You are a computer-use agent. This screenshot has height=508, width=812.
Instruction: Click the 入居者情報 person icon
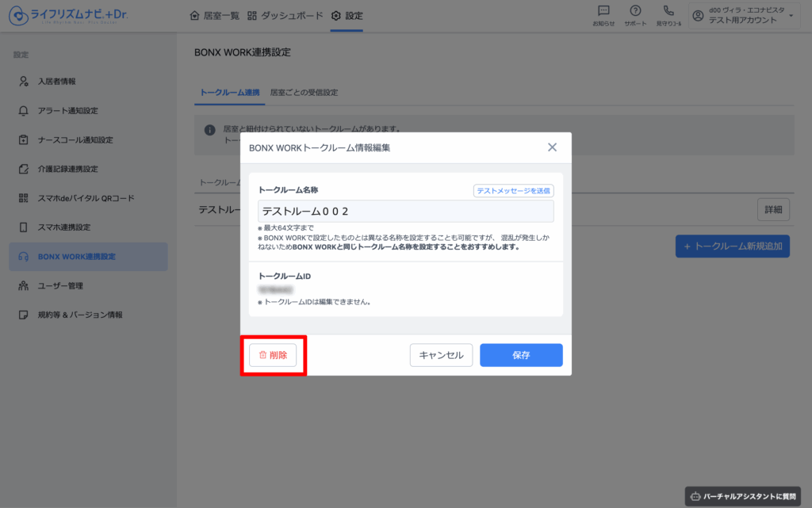pos(23,81)
